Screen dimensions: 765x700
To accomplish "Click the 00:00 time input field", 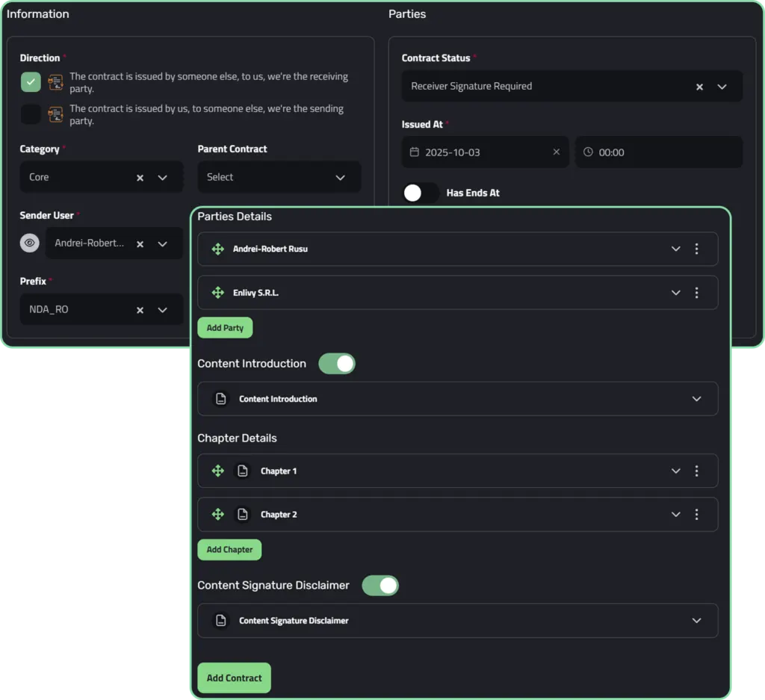I will [x=659, y=152].
